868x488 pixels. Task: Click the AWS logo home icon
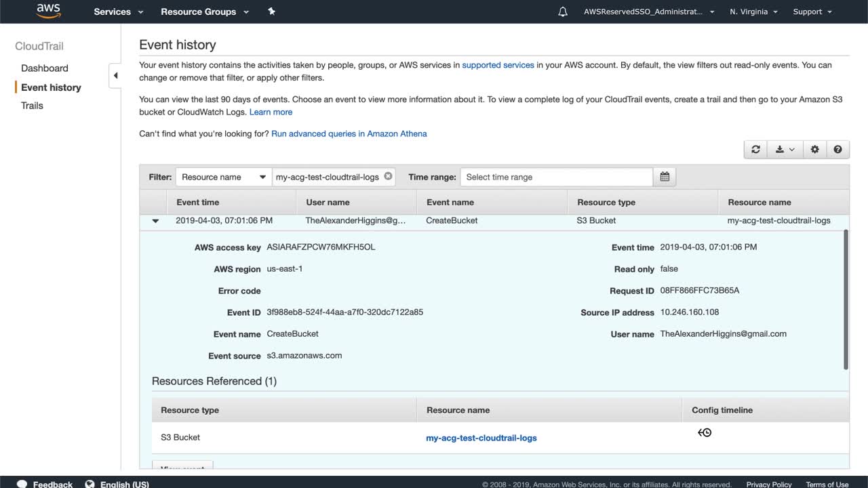pos(49,11)
